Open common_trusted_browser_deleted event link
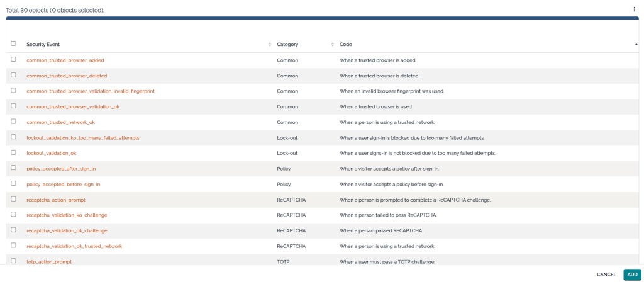Viewport: 644px width, 284px height. pyautogui.click(x=67, y=76)
